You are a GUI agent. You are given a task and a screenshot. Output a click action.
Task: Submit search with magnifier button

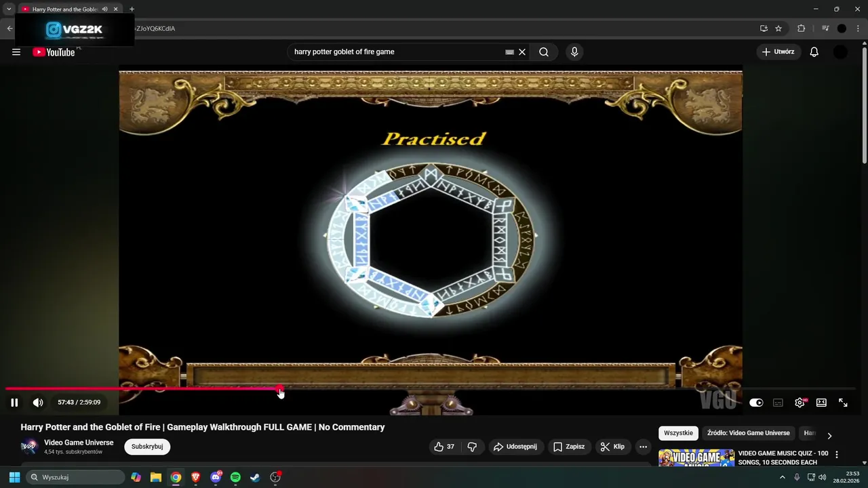click(x=544, y=52)
